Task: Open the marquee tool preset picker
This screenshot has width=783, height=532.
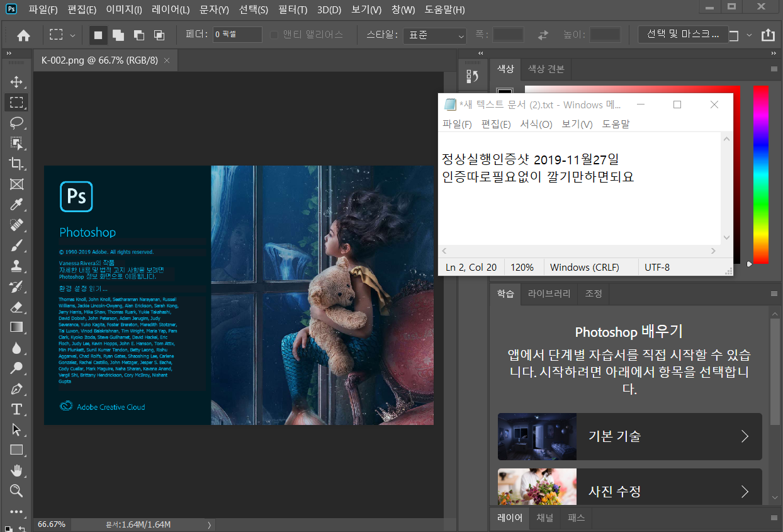Action: tap(63, 35)
